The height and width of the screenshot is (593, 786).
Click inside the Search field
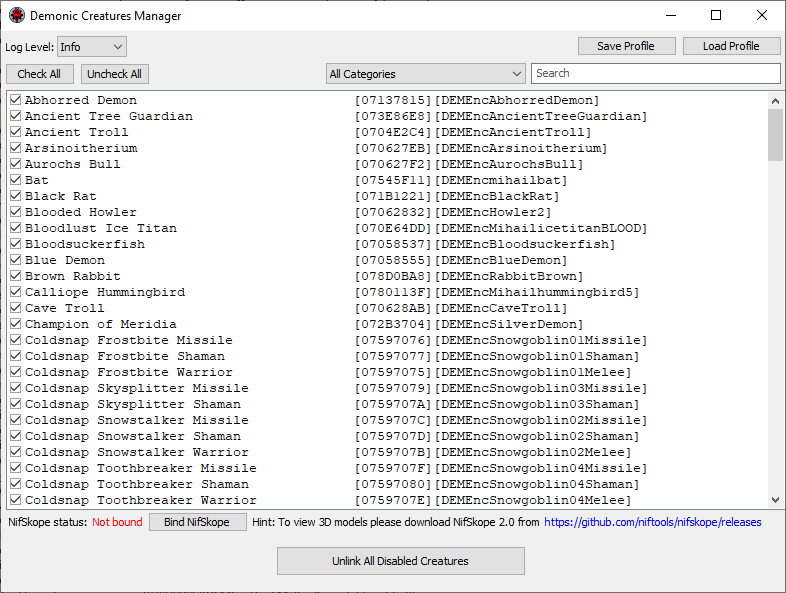coord(655,74)
